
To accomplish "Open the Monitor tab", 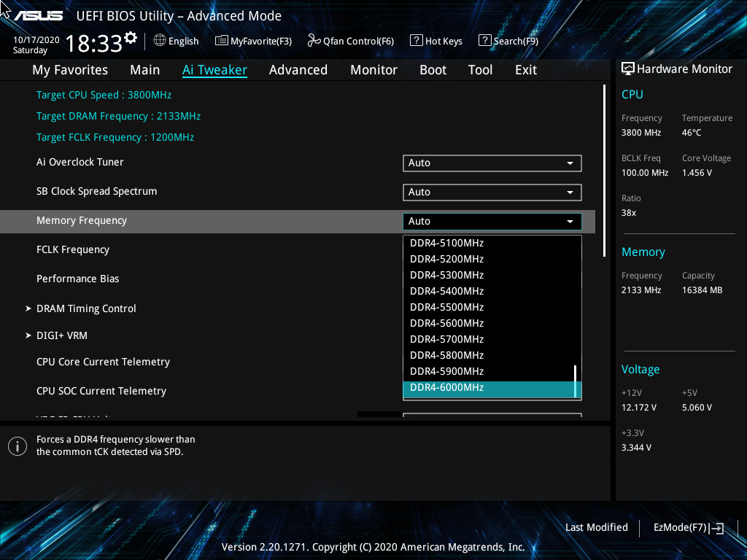I will pyautogui.click(x=374, y=70).
